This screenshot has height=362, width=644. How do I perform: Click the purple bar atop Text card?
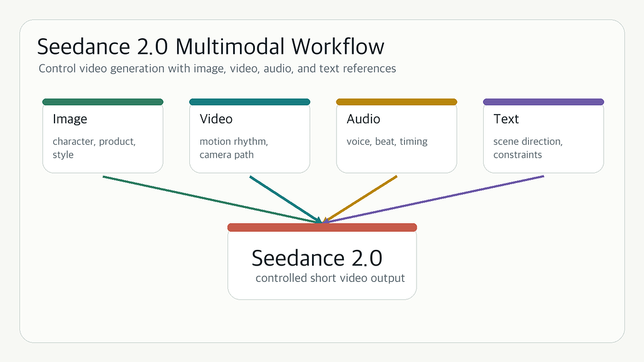coord(543,102)
